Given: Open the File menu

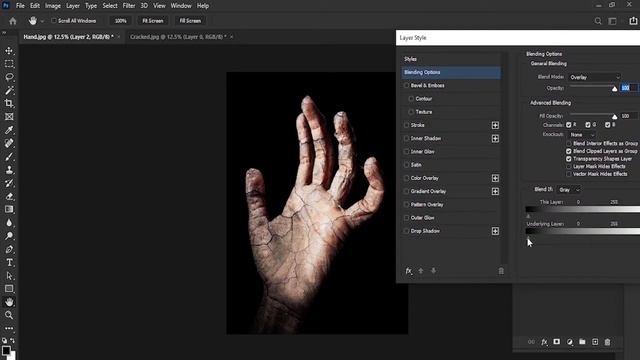Looking at the screenshot, I should click(x=20, y=6).
